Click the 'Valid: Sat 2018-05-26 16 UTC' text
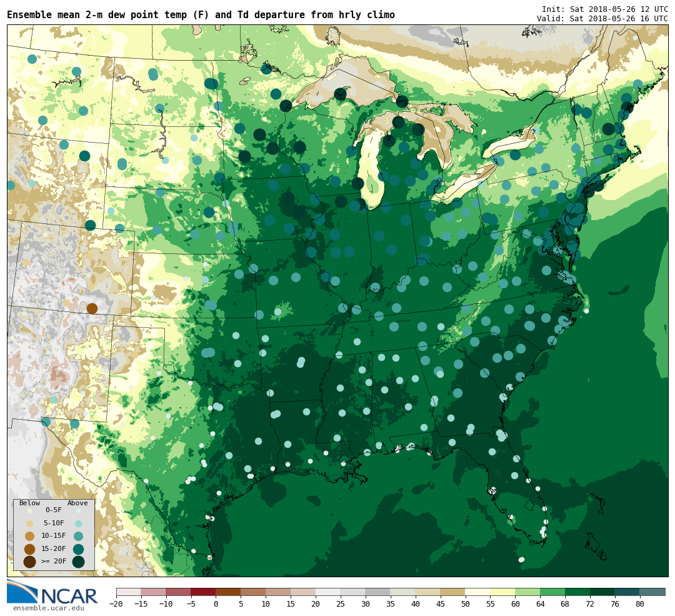The height and width of the screenshot is (616, 675). coord(602,19)
